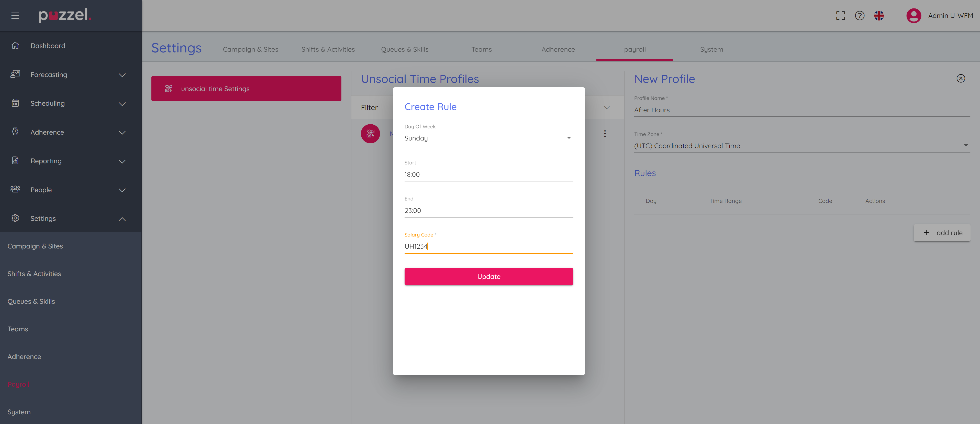The image size is (980, 424).
Task: Open the fullscreen toggle icon
Action: tap(840, 16)
